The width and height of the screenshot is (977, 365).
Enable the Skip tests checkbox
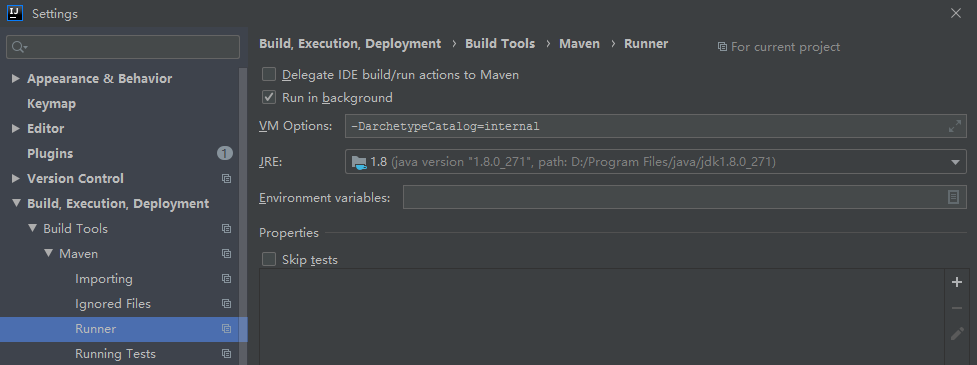point(269,259)
